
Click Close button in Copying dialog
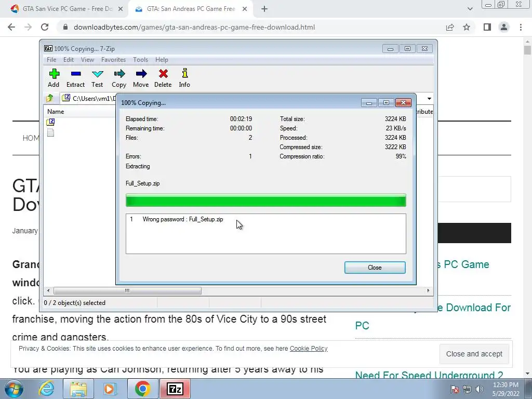pos(375,268)
